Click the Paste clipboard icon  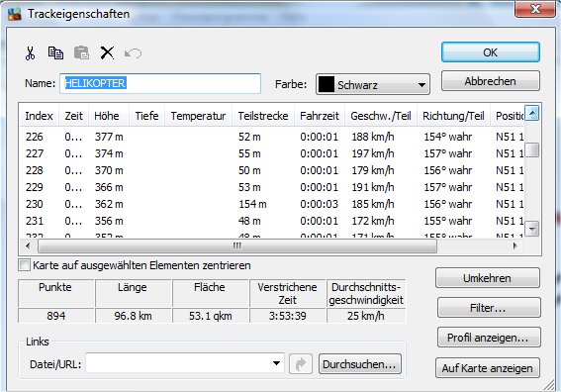tap(81, 53)
